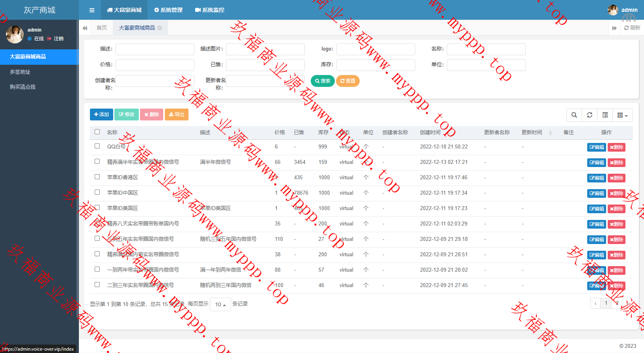This screenshot has width=644, height=353.
Task: Open the 系统监控 top menu
Action: (210, 10)
